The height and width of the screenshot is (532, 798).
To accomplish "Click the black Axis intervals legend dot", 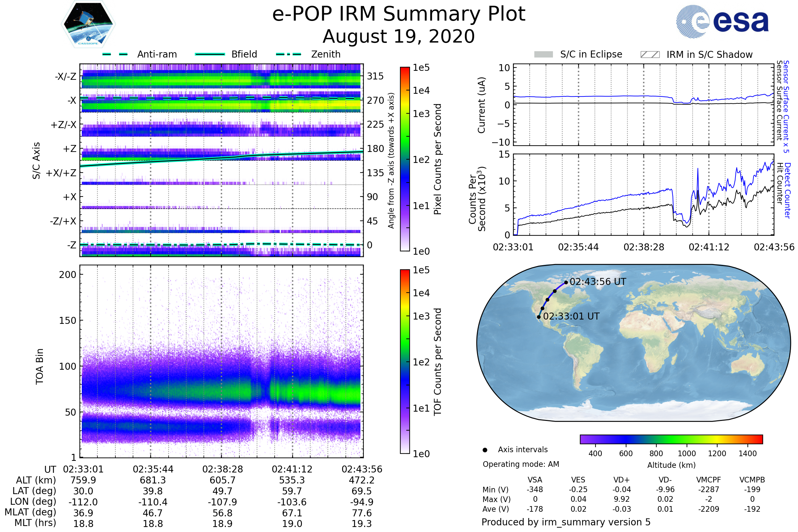I will coord(485,450).
